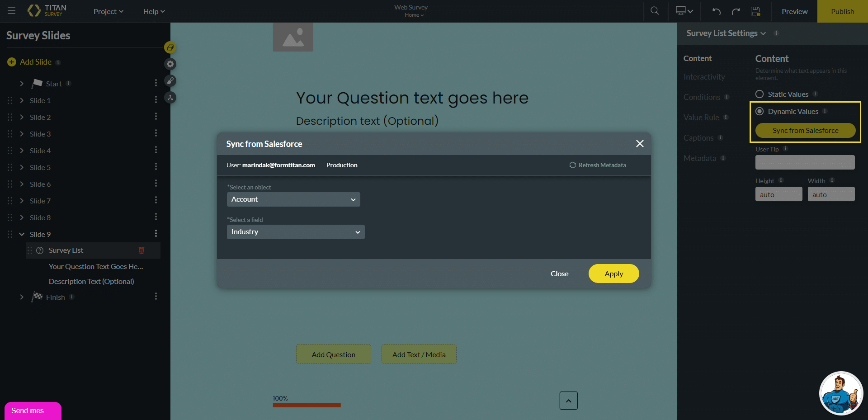The height and width of the screenshot is (420, 868).
Task: Open the Help menu
Action: click(x=154, y=12)
